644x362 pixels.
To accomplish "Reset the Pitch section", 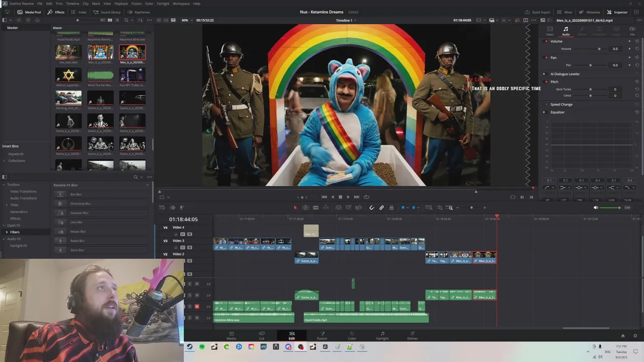I will tap(637, 81).
